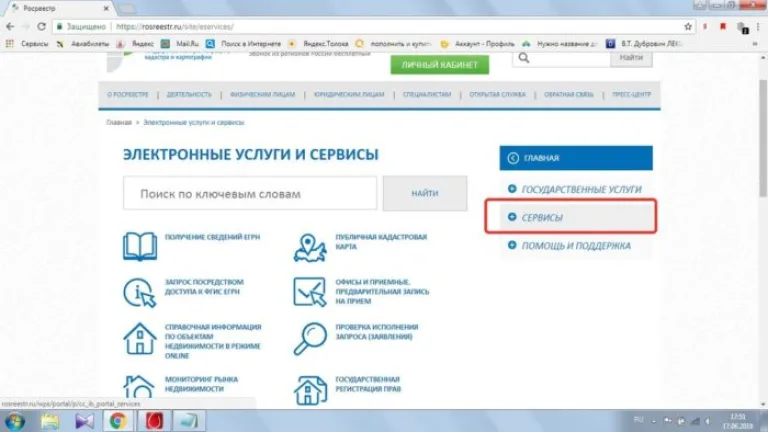Screen dimensions: 768x432
Task: Switch to the Росреестр browser tab
Action: (59, 8)
